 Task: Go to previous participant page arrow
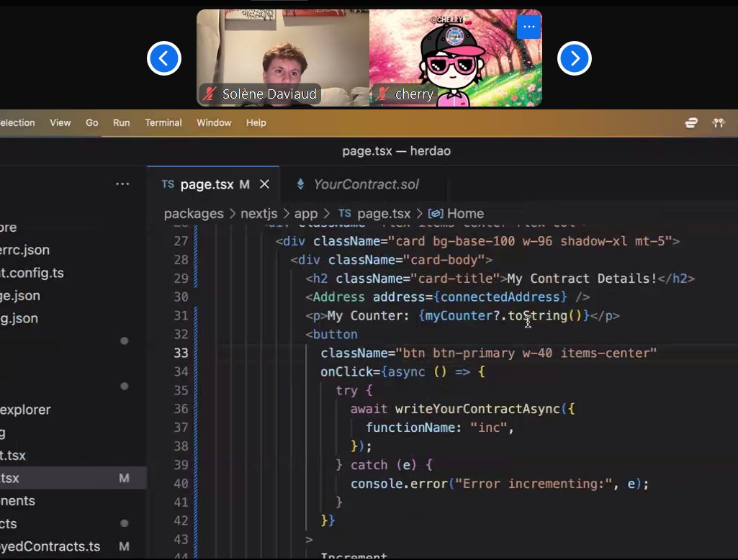(x=163, y=58)
